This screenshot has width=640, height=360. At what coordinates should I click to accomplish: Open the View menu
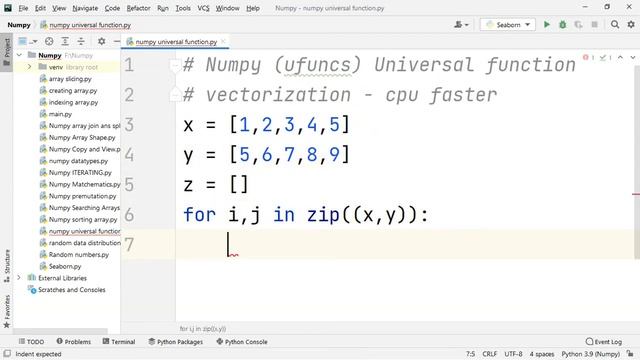point(59,8)
